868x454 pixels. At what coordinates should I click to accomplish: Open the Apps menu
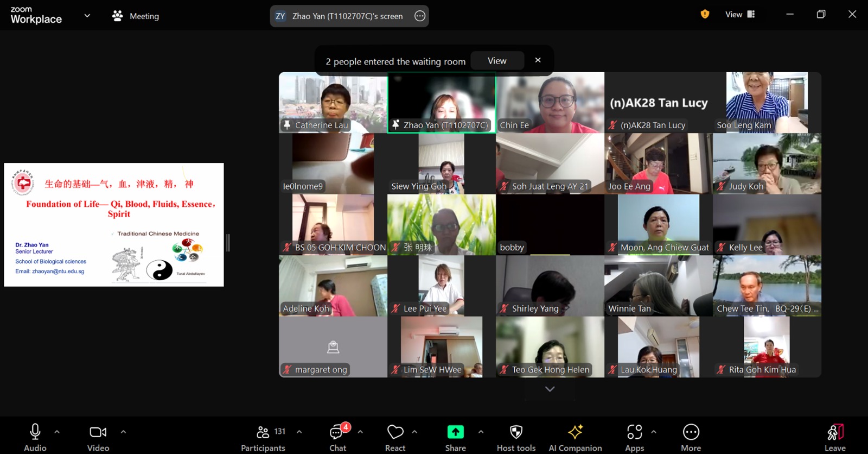click(634, 438)
